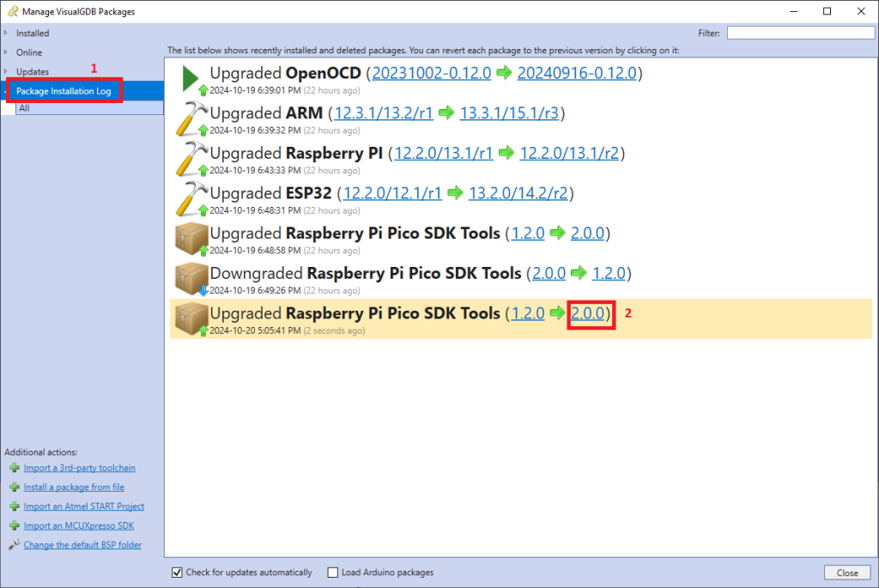Click 1.2.0 link in the 6:48:58 PM Pico entry
The image size is (879, 588).
(x=528, y=233)
